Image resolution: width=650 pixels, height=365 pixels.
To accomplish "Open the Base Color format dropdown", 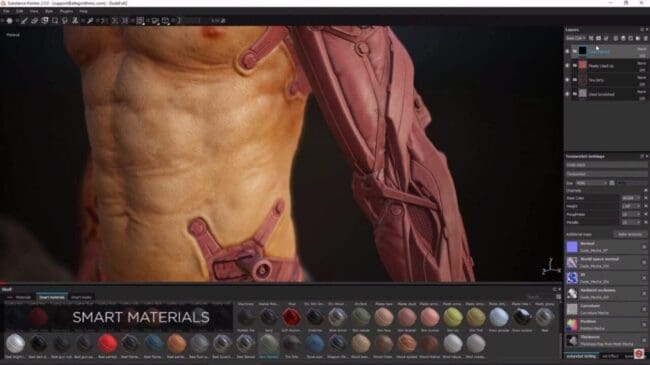I will (631, 198).
